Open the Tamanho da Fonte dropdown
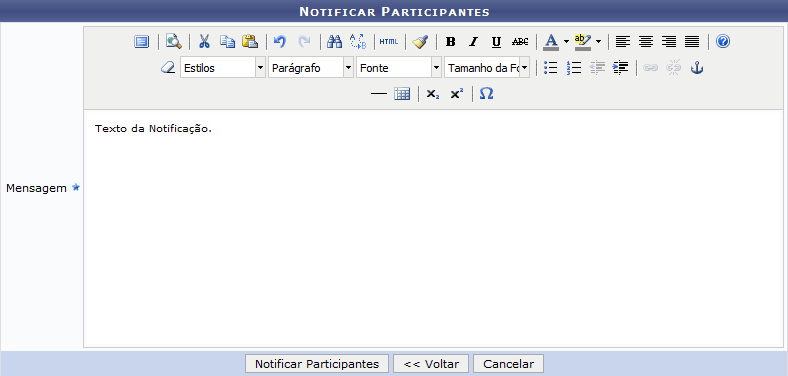The height and width of the screenshot is (376, 788). [486, 68]
